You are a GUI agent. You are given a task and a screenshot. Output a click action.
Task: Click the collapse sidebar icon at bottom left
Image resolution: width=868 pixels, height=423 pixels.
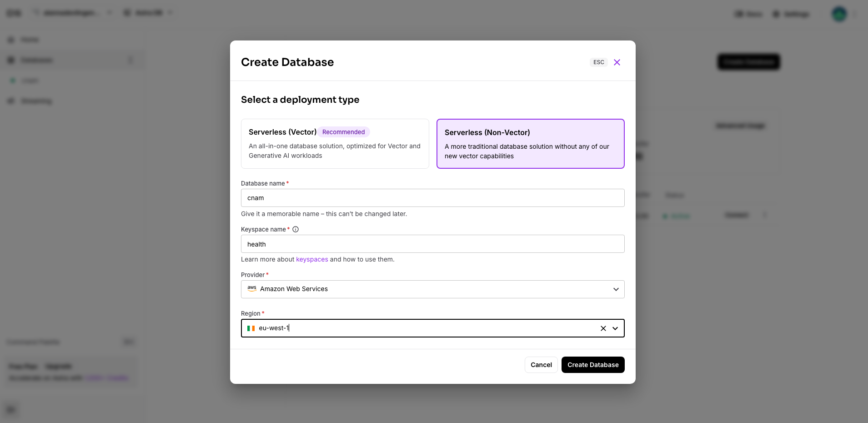coord(11,410)
